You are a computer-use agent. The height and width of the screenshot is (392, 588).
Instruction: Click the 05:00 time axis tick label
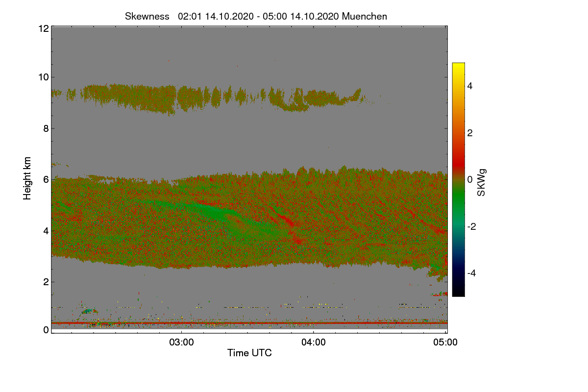pos(446,343)
